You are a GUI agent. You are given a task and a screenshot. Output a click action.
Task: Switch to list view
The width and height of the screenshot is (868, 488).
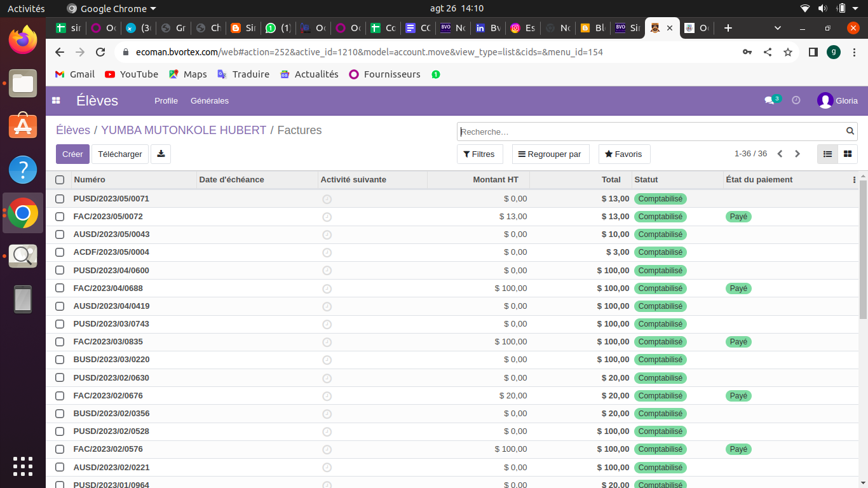(827, 154)
